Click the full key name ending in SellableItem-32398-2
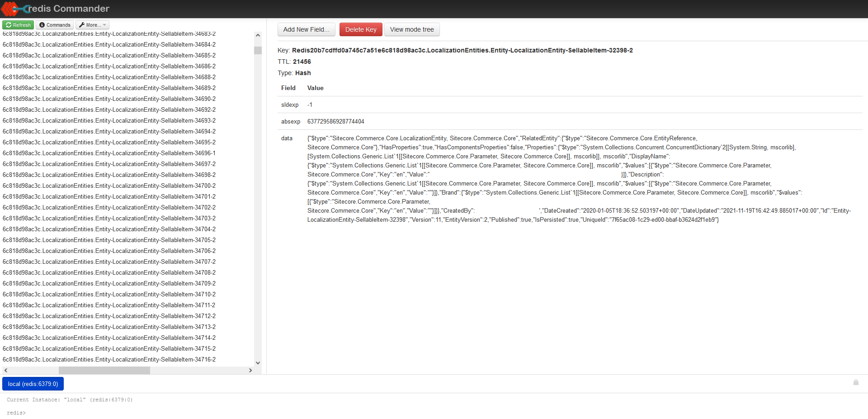This screenshot has width=868, height=419. [462, 50]
